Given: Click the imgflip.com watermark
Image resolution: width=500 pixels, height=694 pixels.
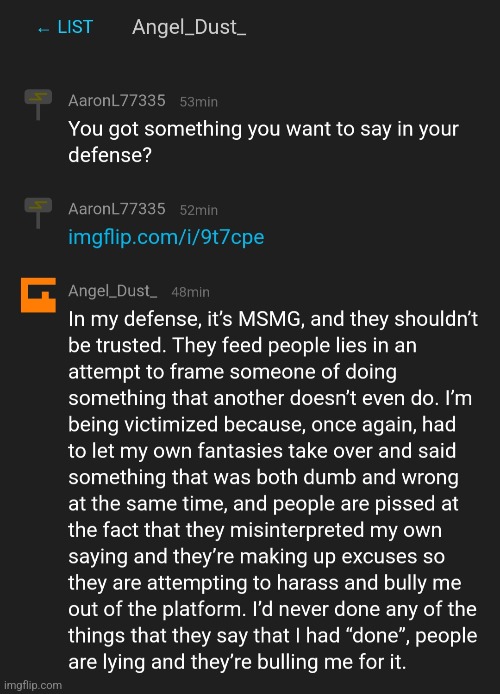Looking at the screenshot, I should click(33, 685).
